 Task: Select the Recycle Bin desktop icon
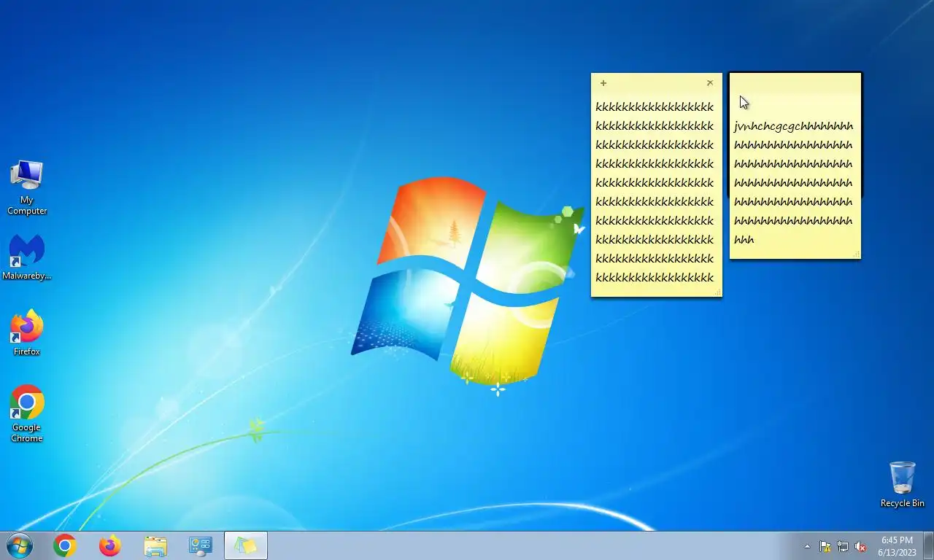(903, 484)
